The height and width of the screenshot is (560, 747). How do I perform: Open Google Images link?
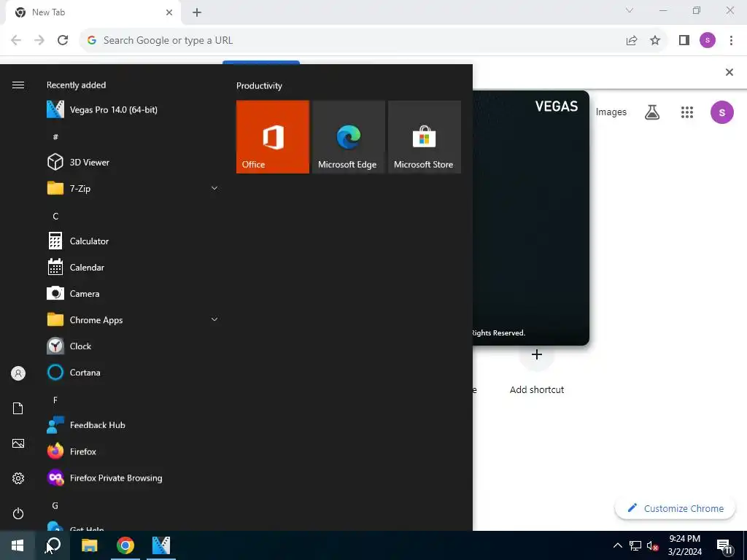(611, 112)
